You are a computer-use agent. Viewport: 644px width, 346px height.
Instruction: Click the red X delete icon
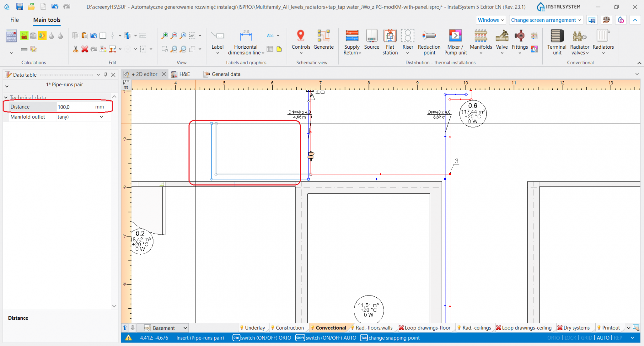pyautogui.click(x=85, y=49)
